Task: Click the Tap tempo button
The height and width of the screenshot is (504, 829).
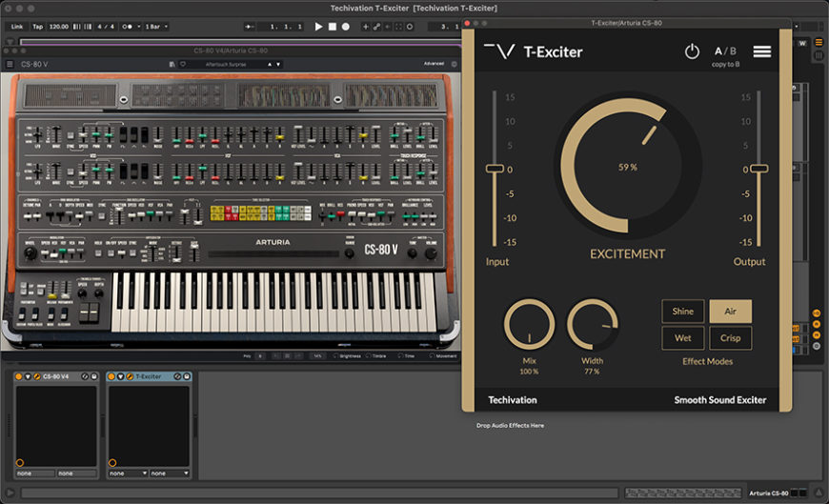Action: click(37, 27)
